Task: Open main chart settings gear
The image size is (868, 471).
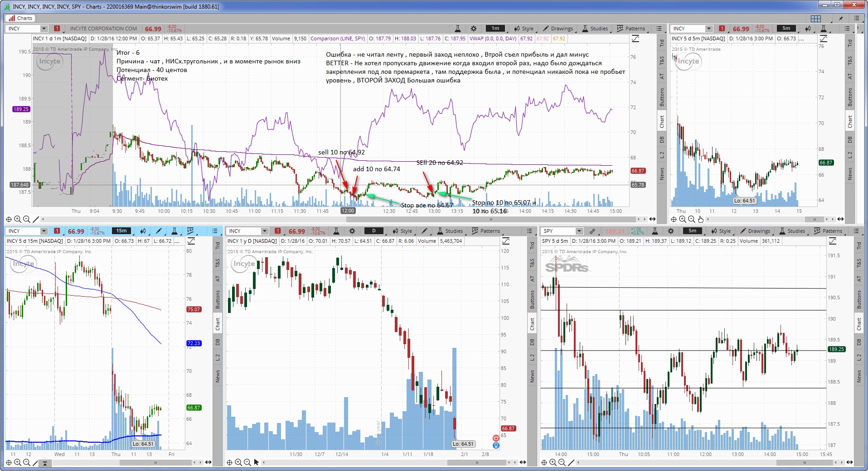Action: click(474, 29)
